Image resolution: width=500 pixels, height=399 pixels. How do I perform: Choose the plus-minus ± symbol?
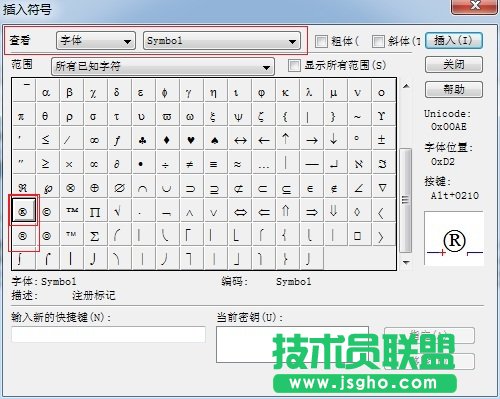coord(384,139)
